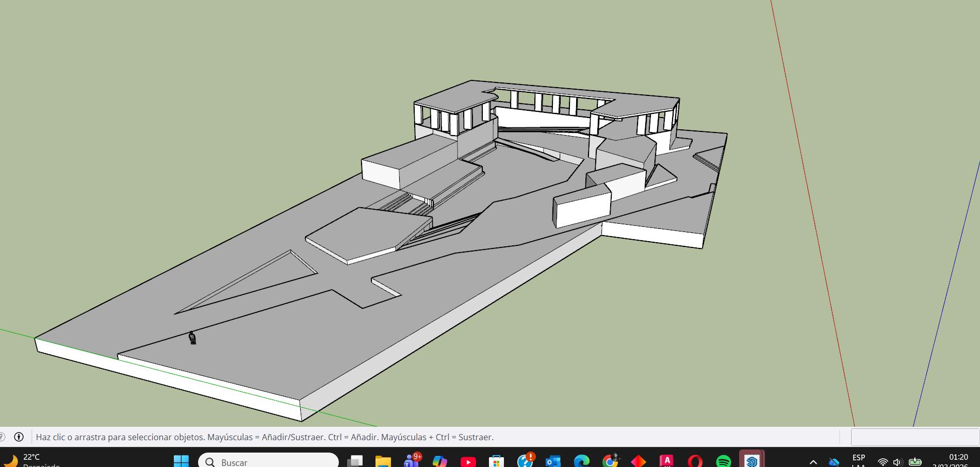The width and height of the screenshot is (980, 467).
Task: Launch Copilot from the taskbar
Action: 439,461
